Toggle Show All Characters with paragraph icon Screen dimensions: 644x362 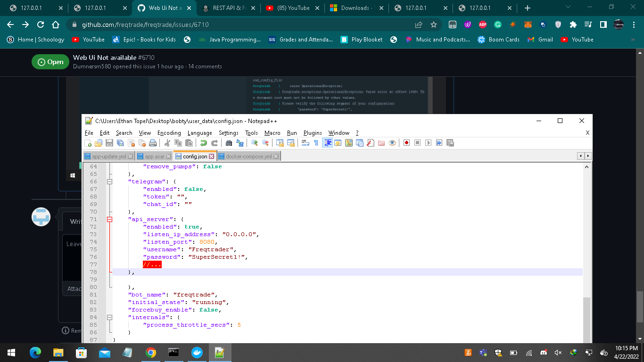point(317,143)
